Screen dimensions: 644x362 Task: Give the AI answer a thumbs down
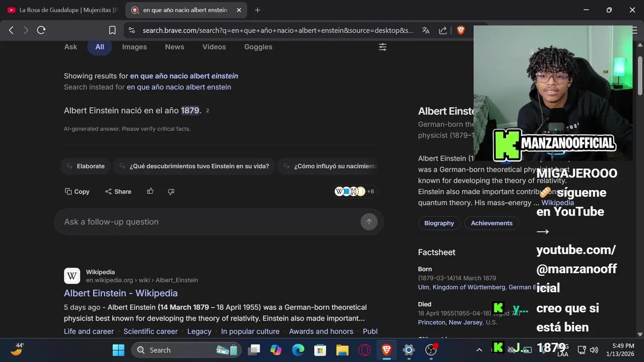point(171,191)
